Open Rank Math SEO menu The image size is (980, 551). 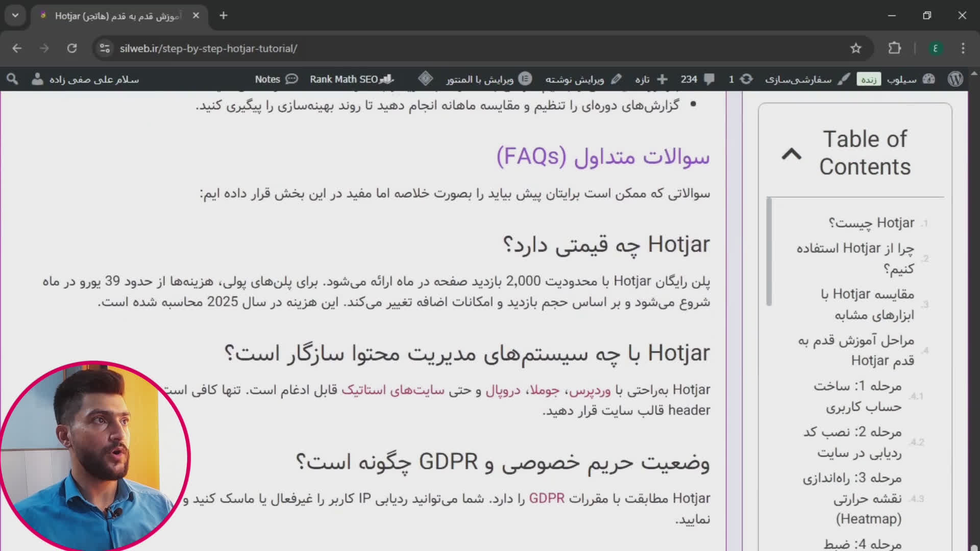click(352, 79)
